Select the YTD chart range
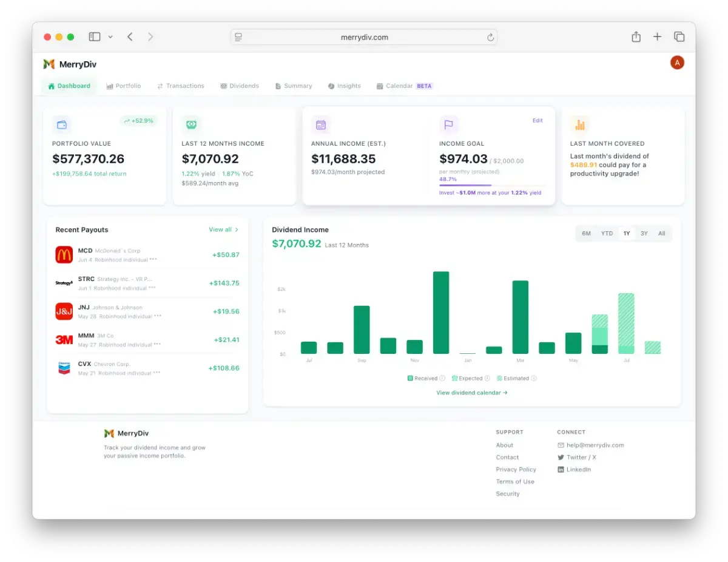The image size is (728, 562). (x=607, y=234)
